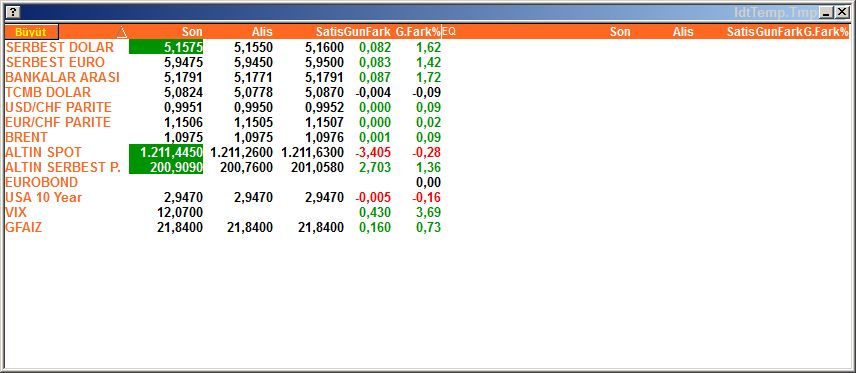Click the right-side Son column header
Image resolution: width=856 pixels, height=373 pixels.
[x=620, y=32]
